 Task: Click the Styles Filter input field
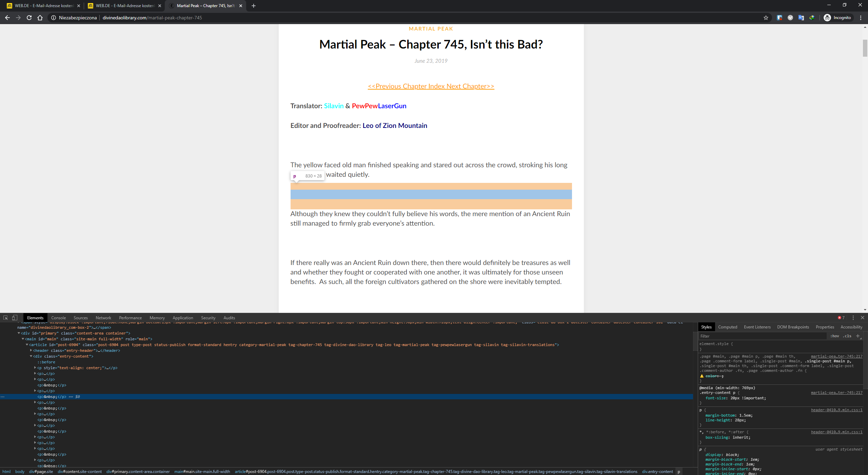[759, 336]
